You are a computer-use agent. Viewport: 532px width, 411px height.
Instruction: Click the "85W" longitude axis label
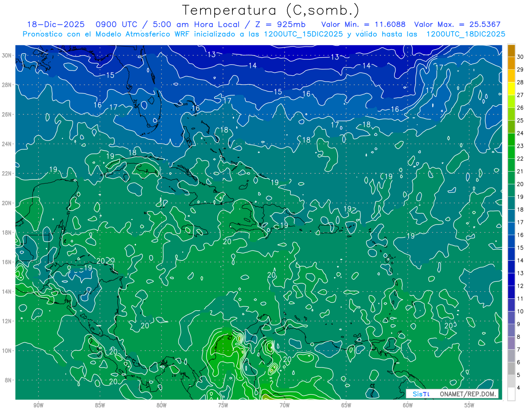(x=100, y=405)
